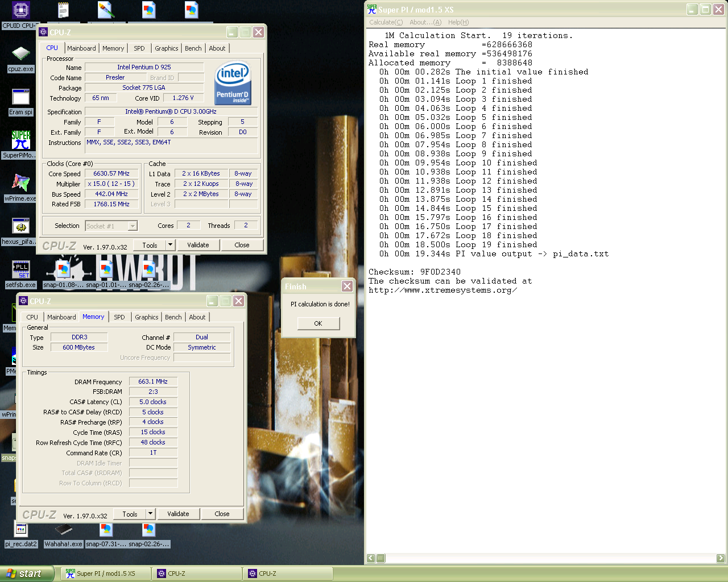The image size is (728, 582).
Task: Click upper CPU-Z window title icon
Action: (43, 32)
